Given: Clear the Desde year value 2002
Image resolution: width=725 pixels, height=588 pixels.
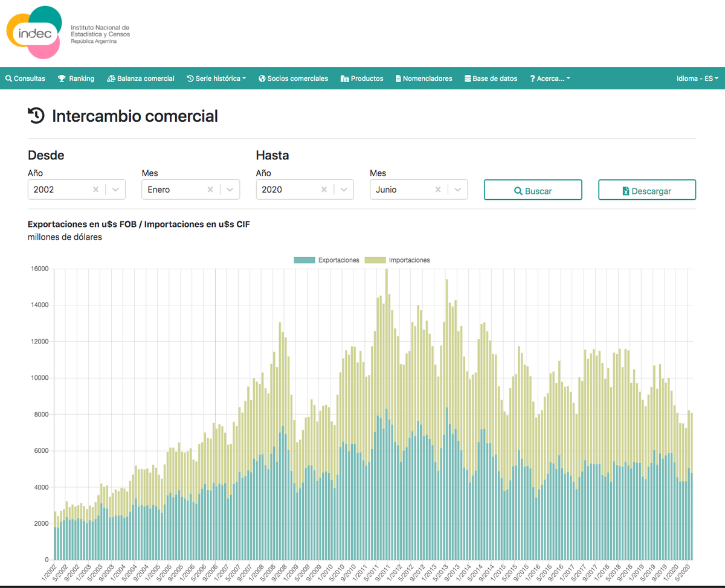Looking at the screenshot, I should (95, 190).
